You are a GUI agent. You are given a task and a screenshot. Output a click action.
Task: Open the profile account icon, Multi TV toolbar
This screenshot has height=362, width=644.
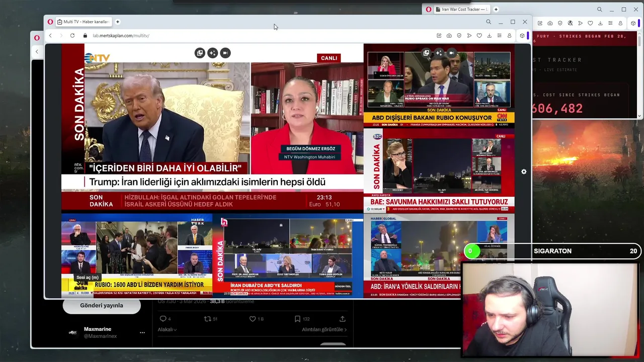coord(509,36)
